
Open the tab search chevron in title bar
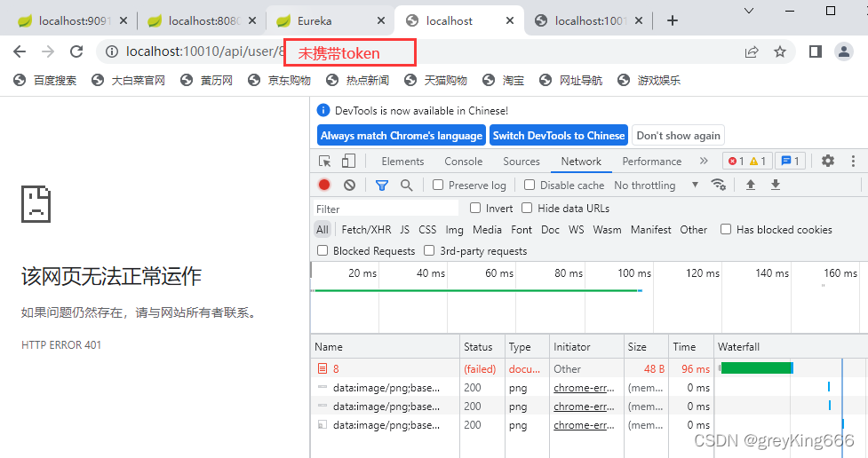click(748, 11)
